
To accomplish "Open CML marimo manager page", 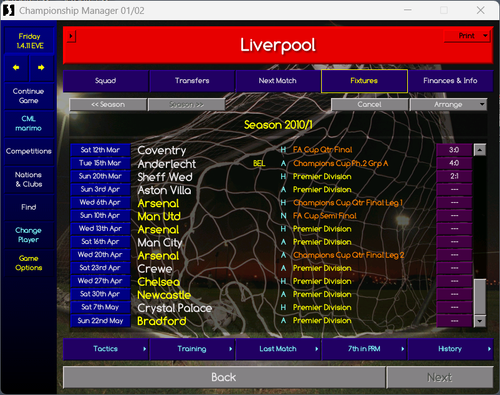I will tap(29, 123).
